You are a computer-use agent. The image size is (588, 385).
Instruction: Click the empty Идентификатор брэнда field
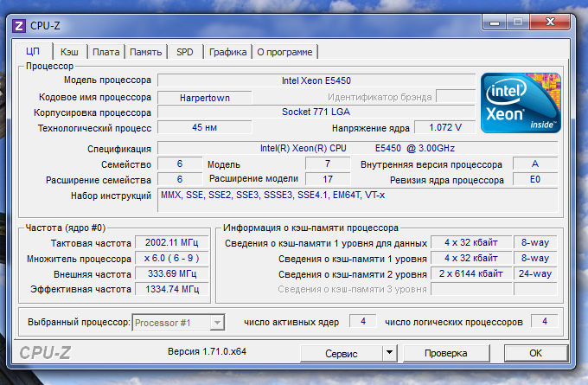(456, 96)
